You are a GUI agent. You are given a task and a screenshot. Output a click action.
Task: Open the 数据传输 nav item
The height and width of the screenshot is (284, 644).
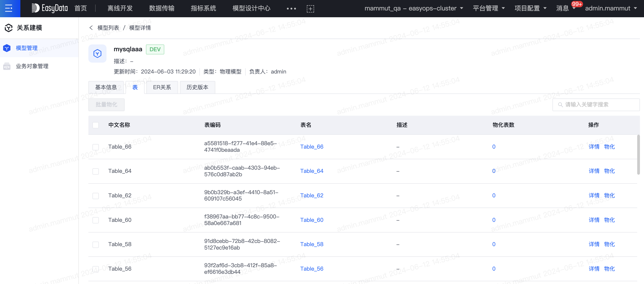click(162, 8)
